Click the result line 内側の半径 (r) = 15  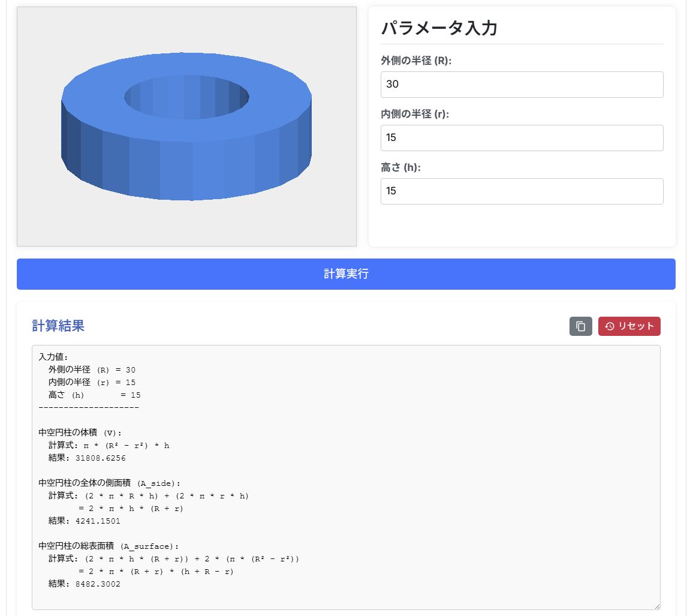click(x=92, y=382)
